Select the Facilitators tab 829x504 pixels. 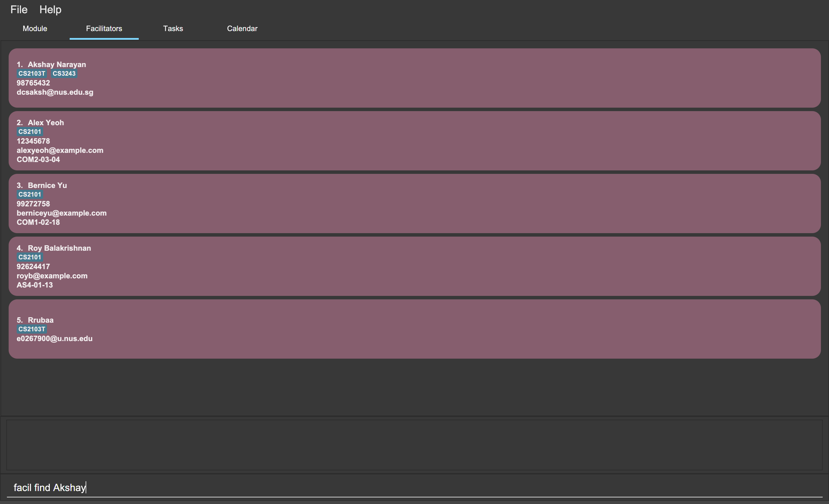[104, 28]
